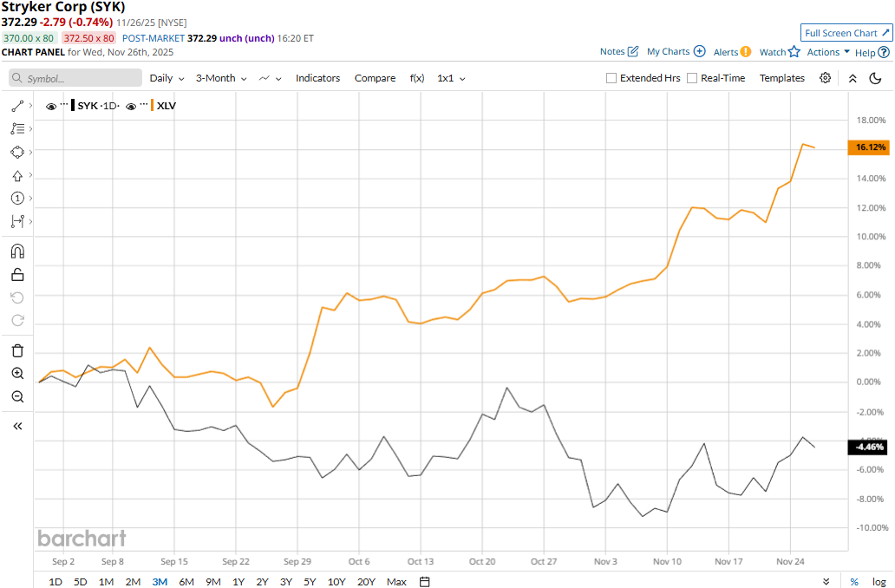Add chart to My Charts plus icon
The width and height of the screenshot is (895, 588).
pos(699,51)
